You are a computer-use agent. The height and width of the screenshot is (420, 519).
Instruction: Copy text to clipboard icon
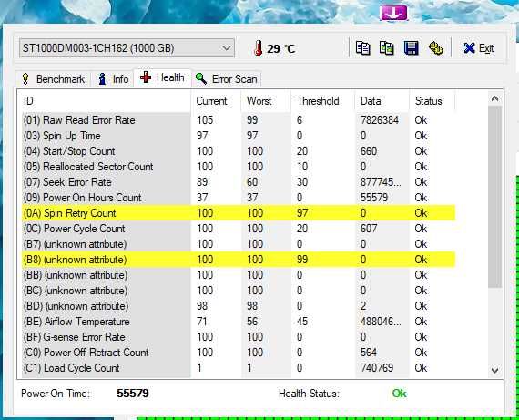point(363,48)
